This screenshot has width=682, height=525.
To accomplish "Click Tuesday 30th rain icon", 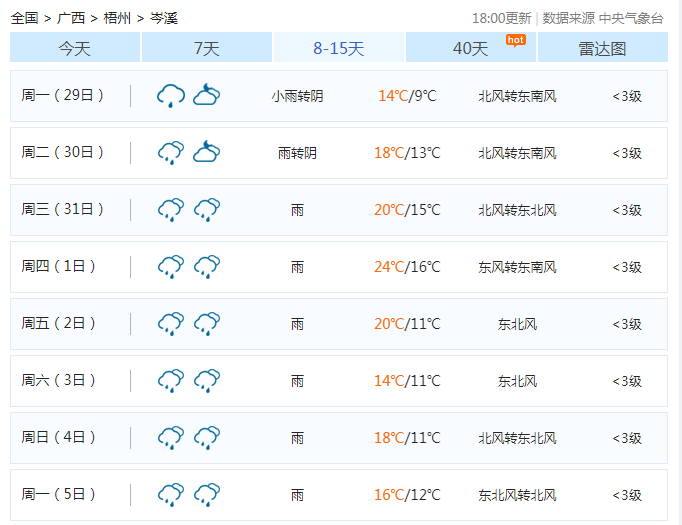I will point(171,153).
